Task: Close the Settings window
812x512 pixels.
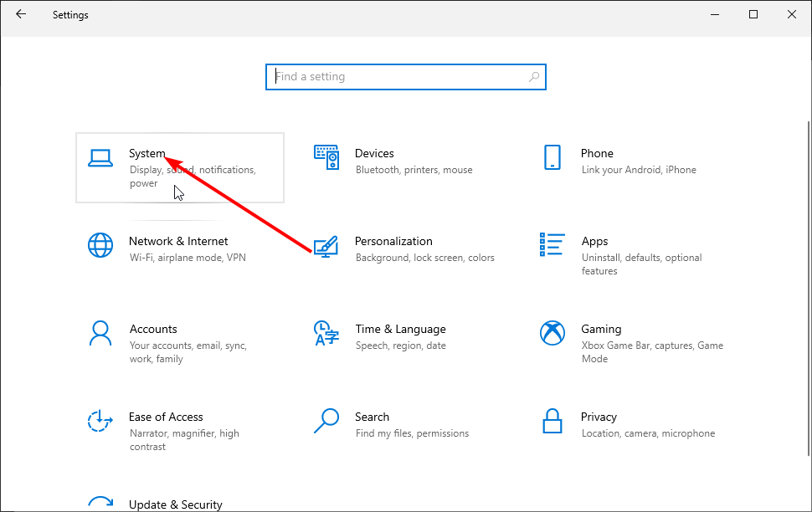Action: 792,14
